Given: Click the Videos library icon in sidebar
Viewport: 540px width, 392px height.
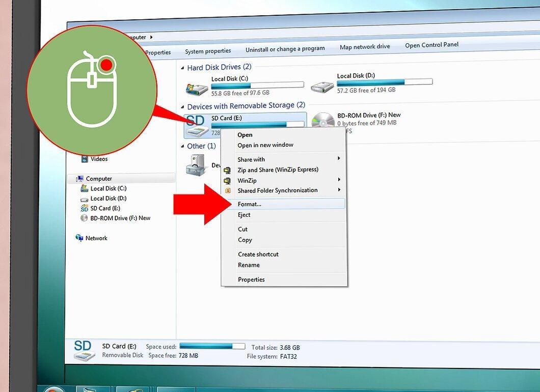Looking at the screenshot, I should point(85,159).
